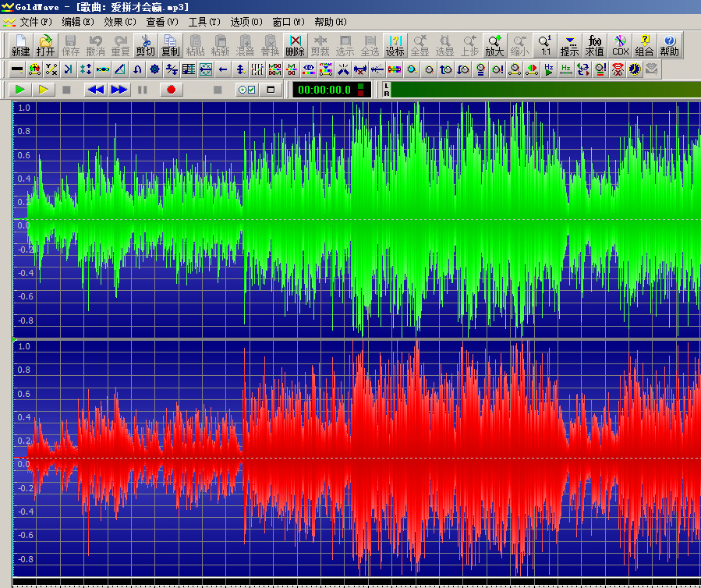Viewport: 701px width, 588px height.
Task: Click the 全选 select all button
Action: pyautogui.click(x=370, y=45)
